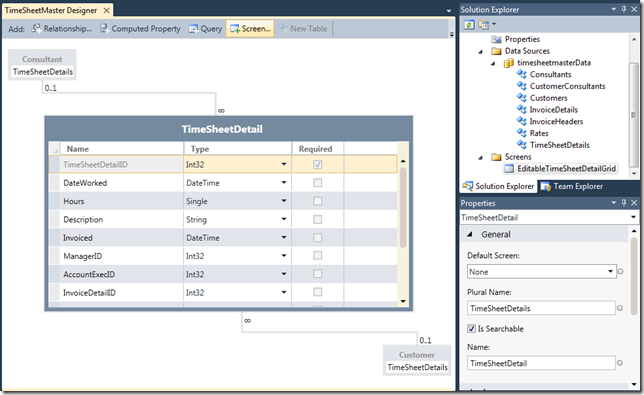Click the Consultant related entity box
This screenshot has height=395, width=644.
click(42, 65)
